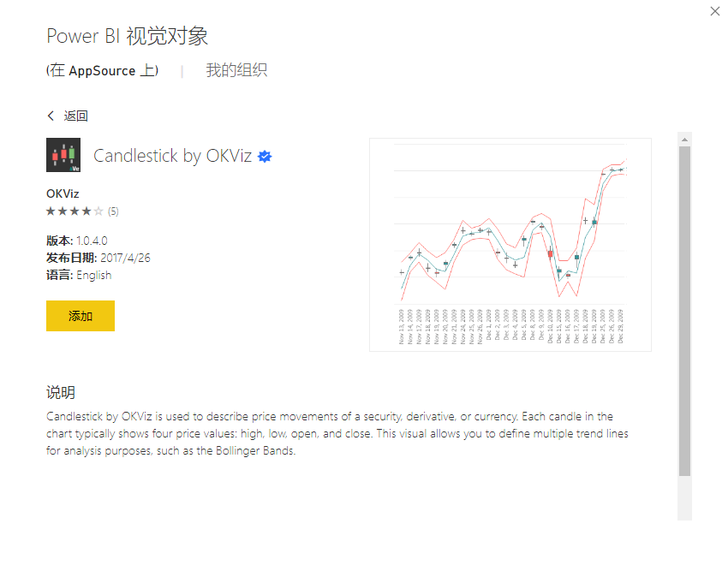Open the 我的组织 tab

click(x=236, y=71)
